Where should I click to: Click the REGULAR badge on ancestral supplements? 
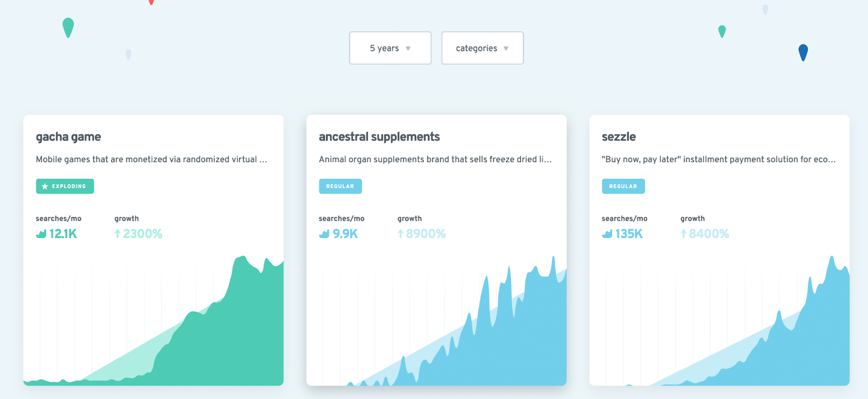click(340, 186)
